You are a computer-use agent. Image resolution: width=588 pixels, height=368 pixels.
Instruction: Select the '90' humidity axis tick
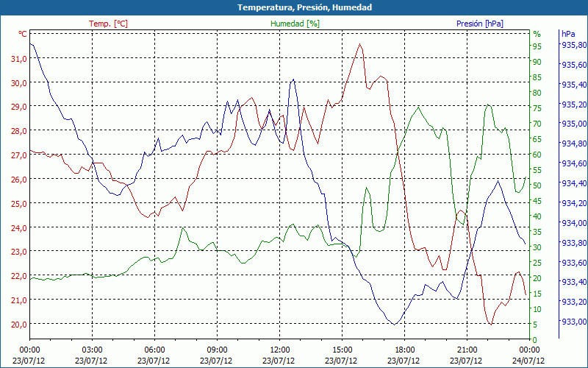coord(537,62)
